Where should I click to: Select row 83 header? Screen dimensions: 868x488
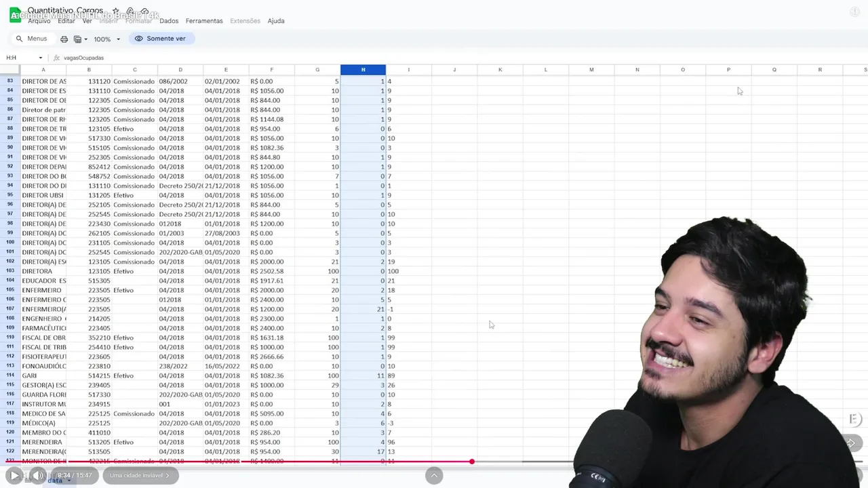click(x=10, y=81)
